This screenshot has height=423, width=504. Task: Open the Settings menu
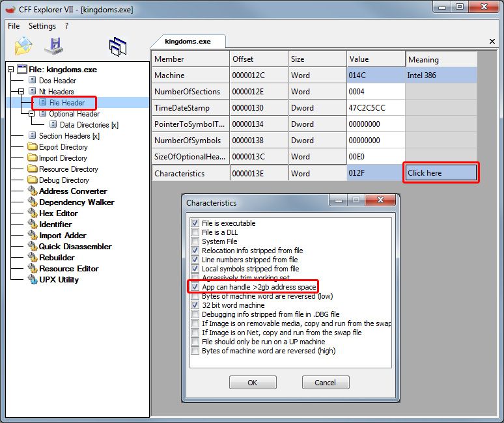pyautogui.click(x=42, y=26)
